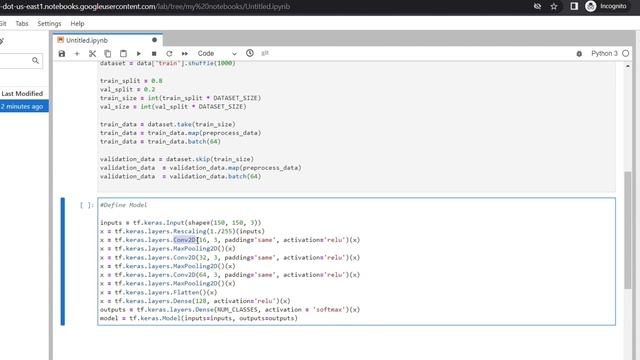Click the clock icon in the notebook toolbar
The height and width of the screenshot is (360, 640).
coord(250,53)
